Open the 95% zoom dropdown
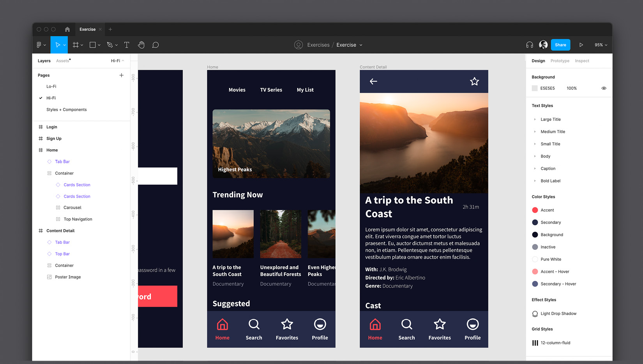The width and height of the screenshot is (643, 364). (601, 45)
